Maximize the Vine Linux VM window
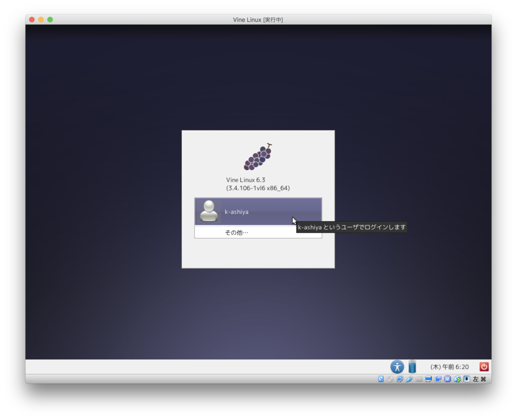This screenshot has width=517, height=420. 50,20
